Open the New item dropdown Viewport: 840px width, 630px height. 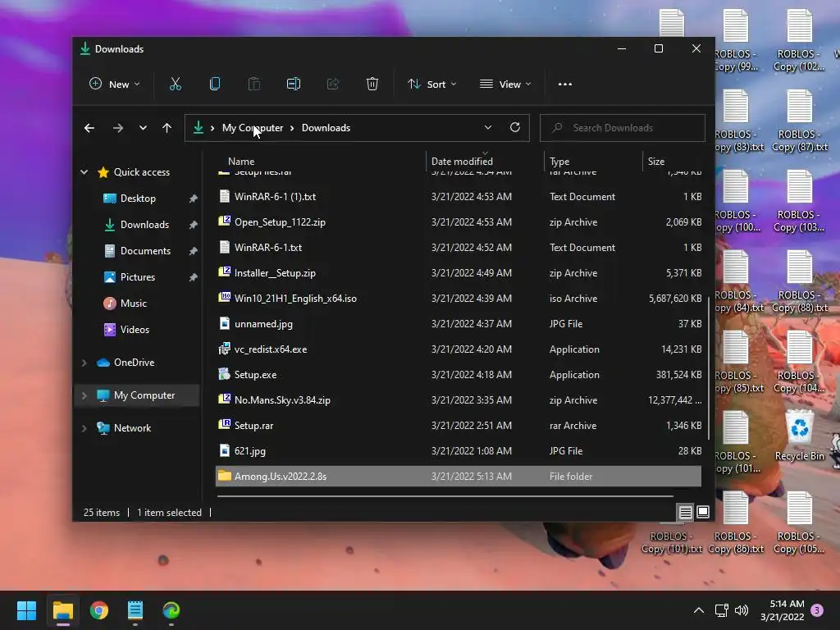pyautogui.click(x=114, y=84)
